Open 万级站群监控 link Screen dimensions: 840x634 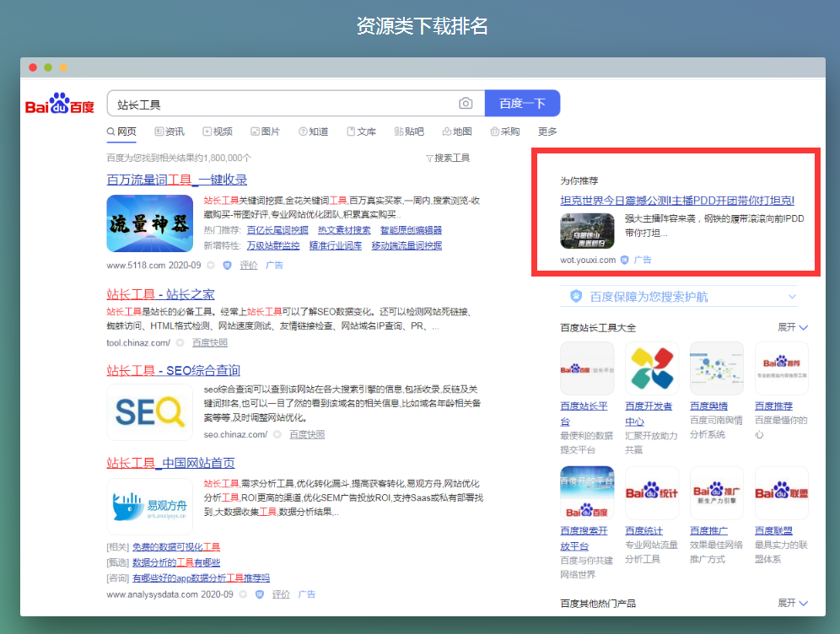[273, 246]
